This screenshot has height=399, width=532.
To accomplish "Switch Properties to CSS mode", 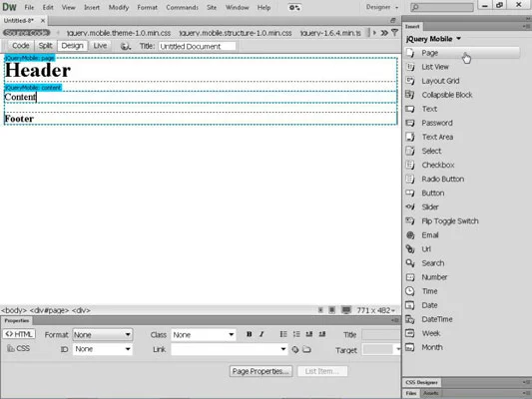I will tap(19, 348).
